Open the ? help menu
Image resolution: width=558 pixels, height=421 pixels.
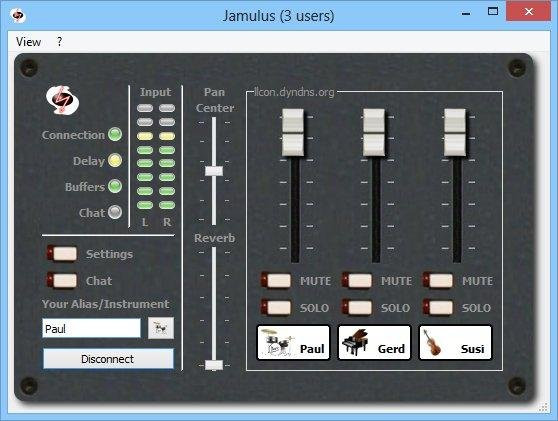(x=59, y=42)
